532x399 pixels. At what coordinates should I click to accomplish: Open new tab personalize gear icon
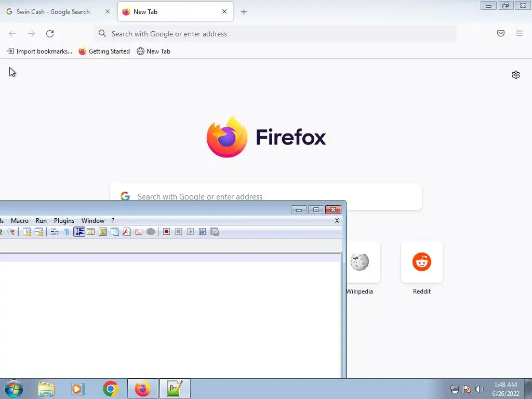516,75
